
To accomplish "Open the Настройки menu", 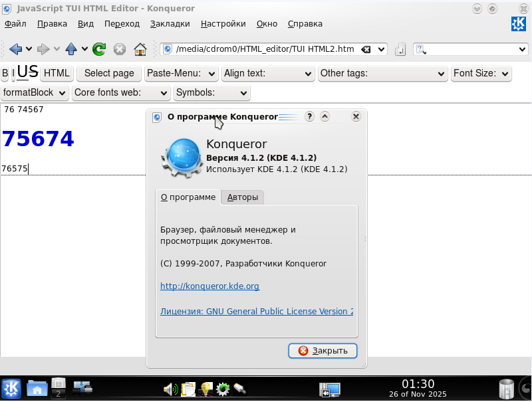I will 223,24.
